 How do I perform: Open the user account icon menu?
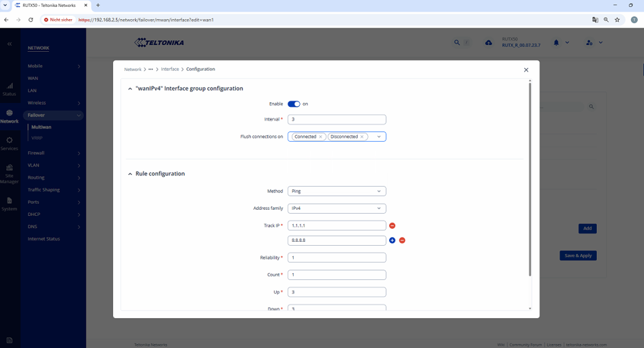589,43
